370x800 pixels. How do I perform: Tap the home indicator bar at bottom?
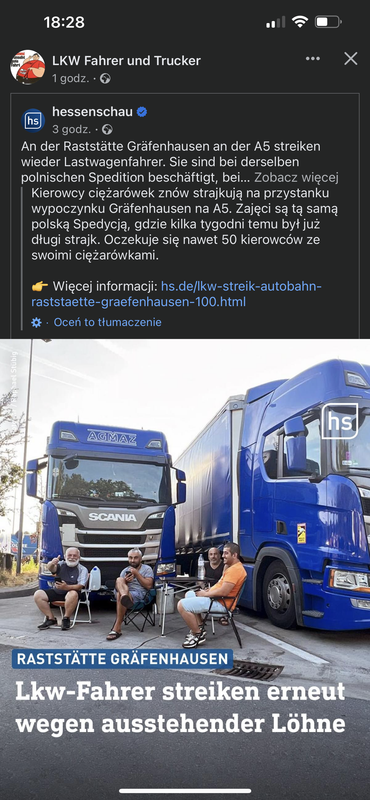(x=185, y=791)
